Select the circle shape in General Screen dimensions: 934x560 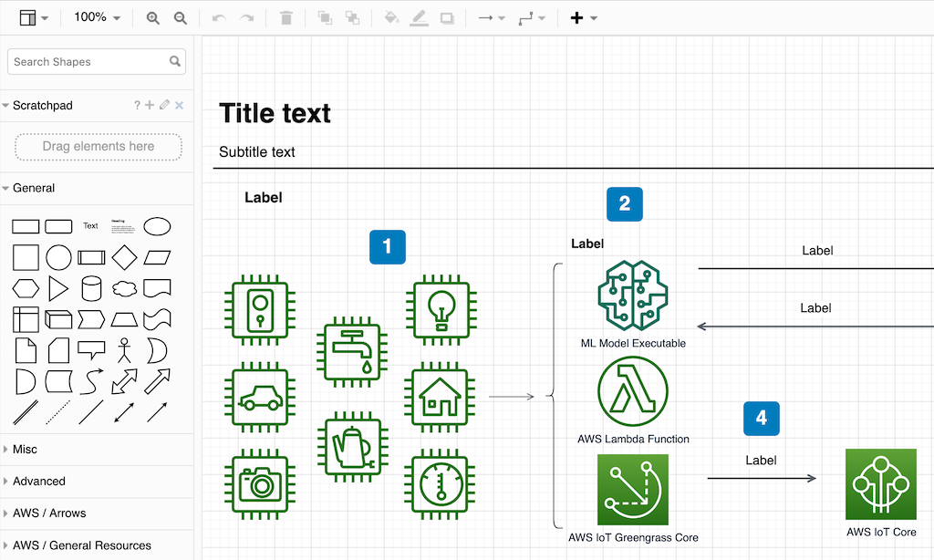pos(59,257)
